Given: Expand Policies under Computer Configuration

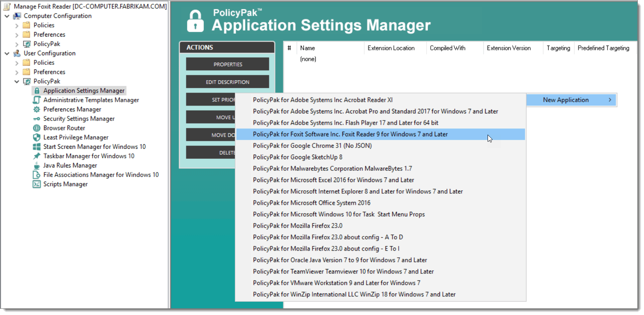Looking at the screenshot, I should point(17,25).
